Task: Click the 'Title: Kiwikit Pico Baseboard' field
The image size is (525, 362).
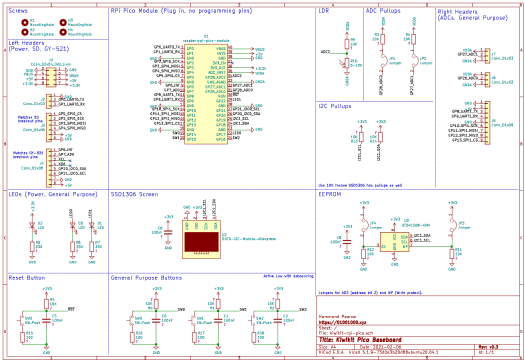Action: coord(360,340)
